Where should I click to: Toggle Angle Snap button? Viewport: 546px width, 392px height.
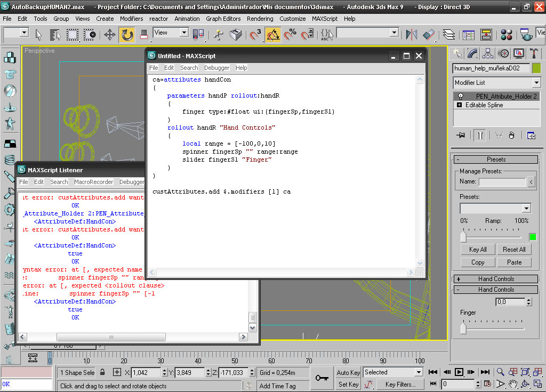pyautogui.click(x=272, y=35)
